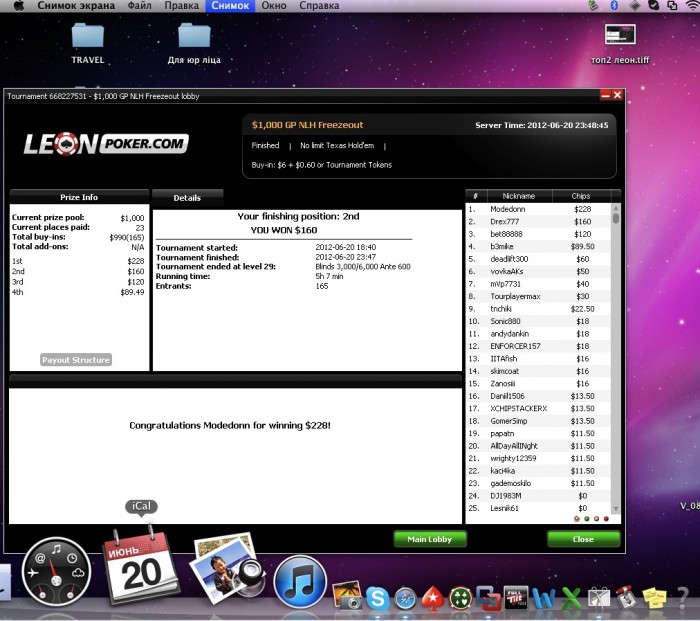Select player Modedonn in the ranking list
This screenshot has height=621, width=700.
538,209
